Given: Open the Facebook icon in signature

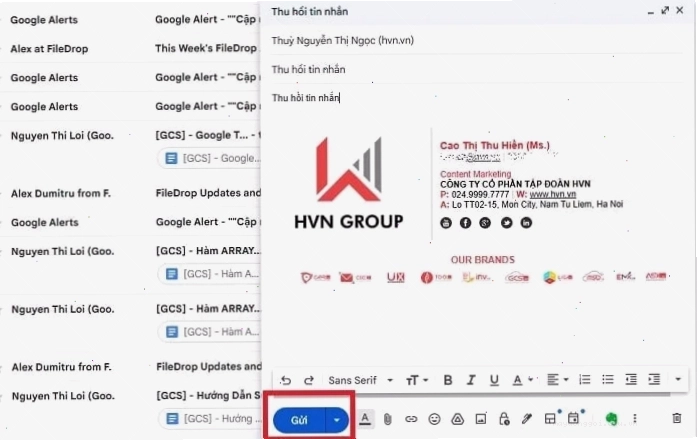Looking at the screenshot, I should (x=465, y=223).
